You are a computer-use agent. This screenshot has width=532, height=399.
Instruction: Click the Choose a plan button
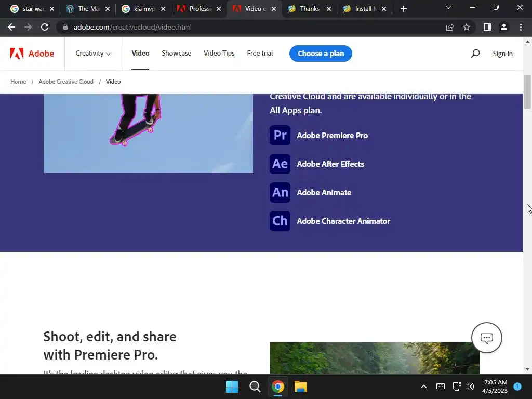point(321,54)
